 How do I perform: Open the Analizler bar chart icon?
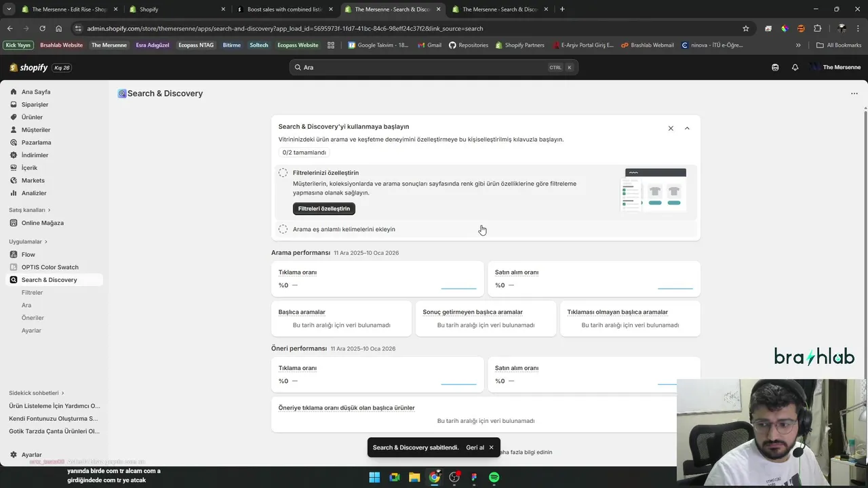(x=14, y=193)
